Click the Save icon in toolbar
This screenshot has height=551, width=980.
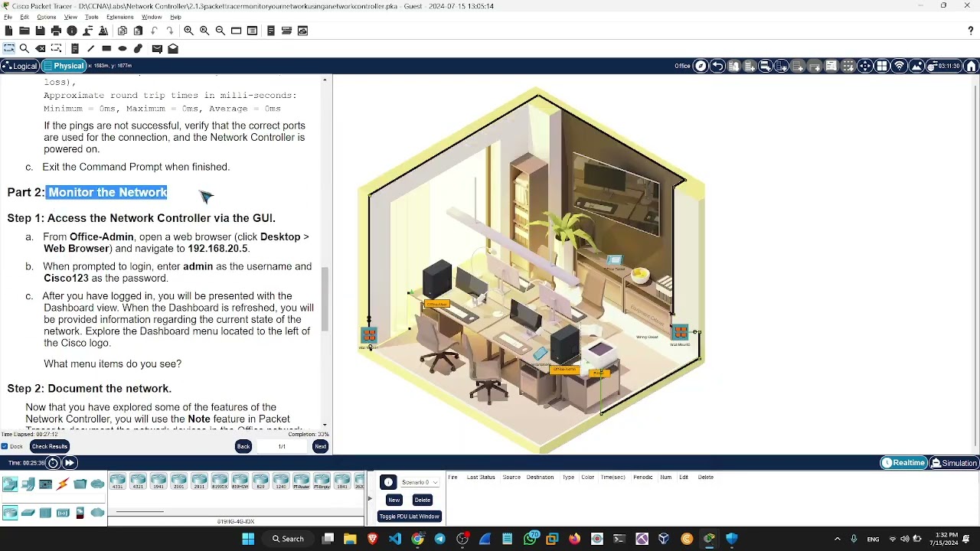coord(40,31)
